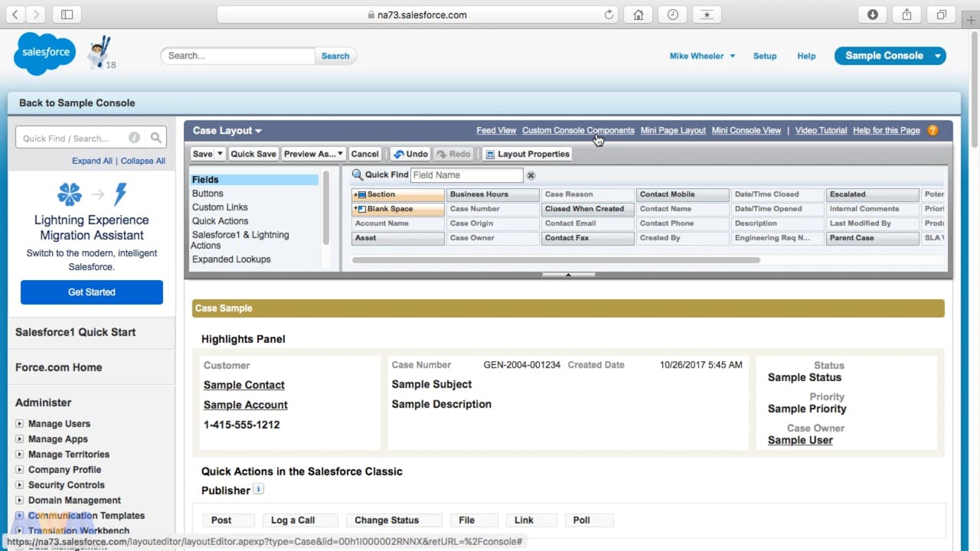Click the sidebar search magnifier icon

pos(156,138)
